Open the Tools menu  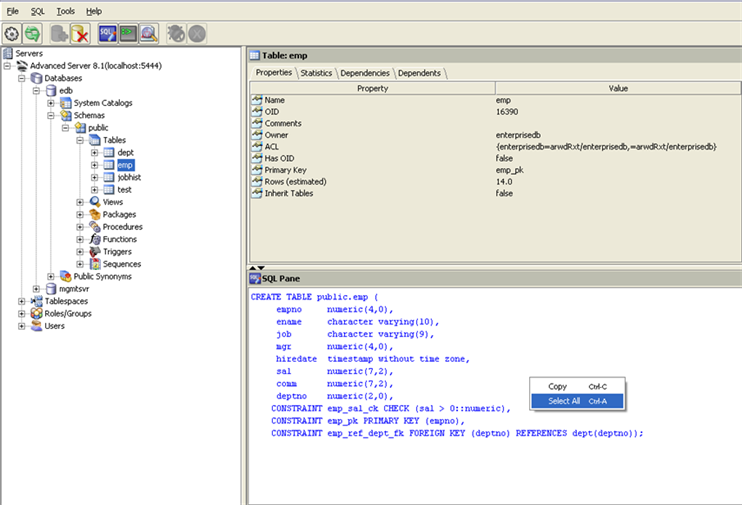tap(65, 10)
